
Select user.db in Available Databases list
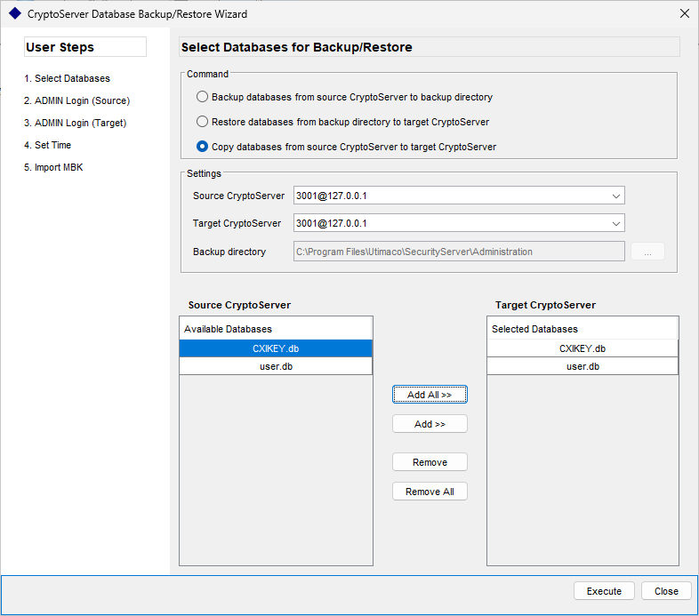click(276, 366)
